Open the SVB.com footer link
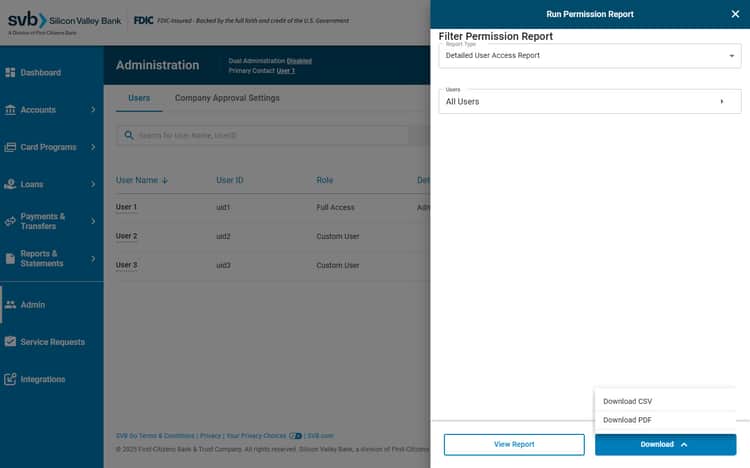This screenshot has width=750, height=468. [320, 436]
